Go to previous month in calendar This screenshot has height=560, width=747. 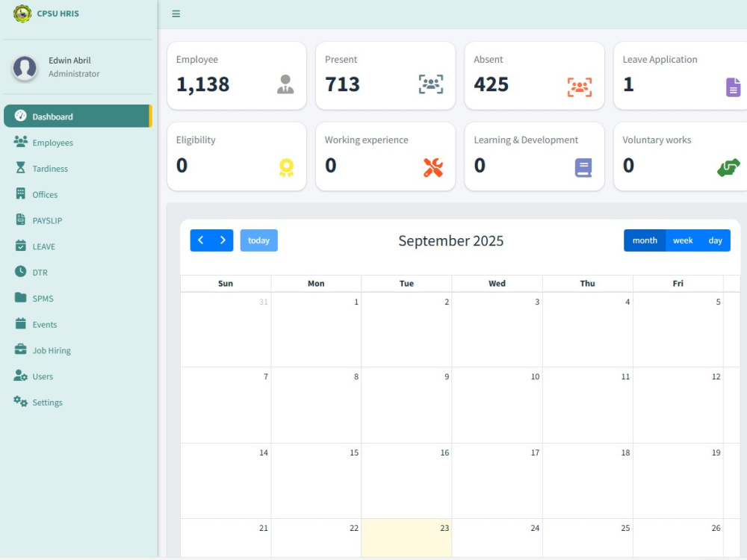pyautogui.click(x=200, y=240)
